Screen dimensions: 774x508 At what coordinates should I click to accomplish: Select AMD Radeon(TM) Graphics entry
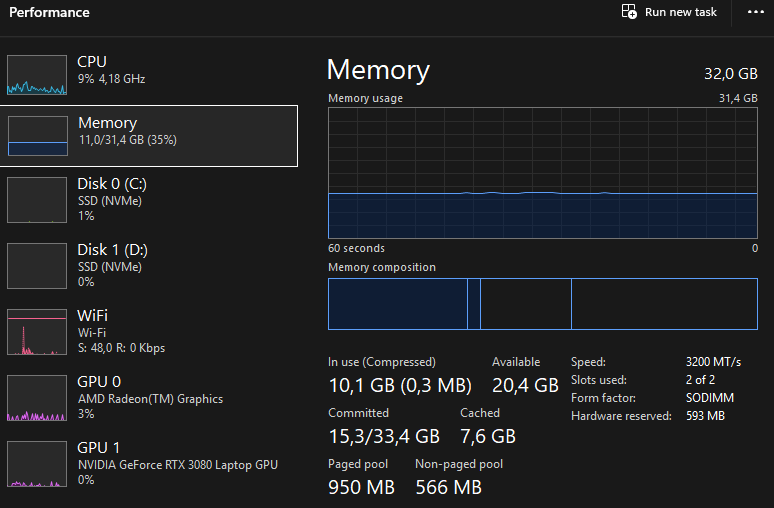[150, 399]
